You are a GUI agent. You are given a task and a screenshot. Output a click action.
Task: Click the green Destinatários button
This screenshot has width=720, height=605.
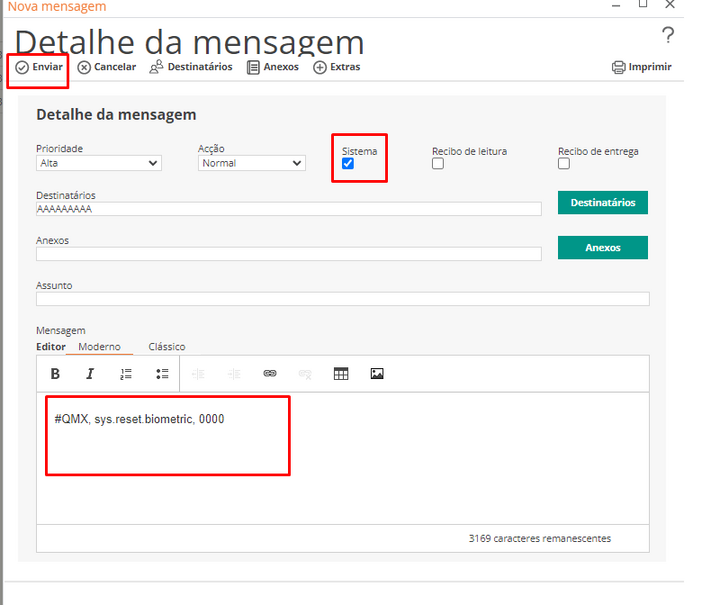(602, 203)
